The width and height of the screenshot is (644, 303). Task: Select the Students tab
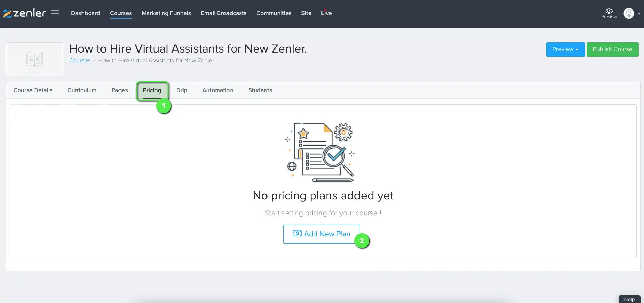click(x=260, y=90)
